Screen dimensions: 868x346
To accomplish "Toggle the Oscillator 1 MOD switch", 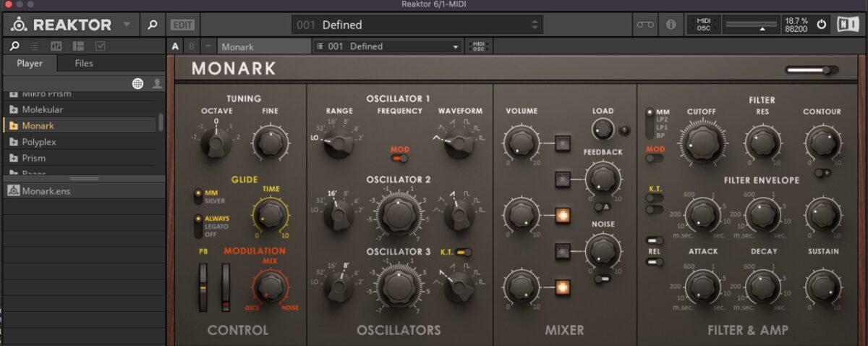I will point(399,158).
